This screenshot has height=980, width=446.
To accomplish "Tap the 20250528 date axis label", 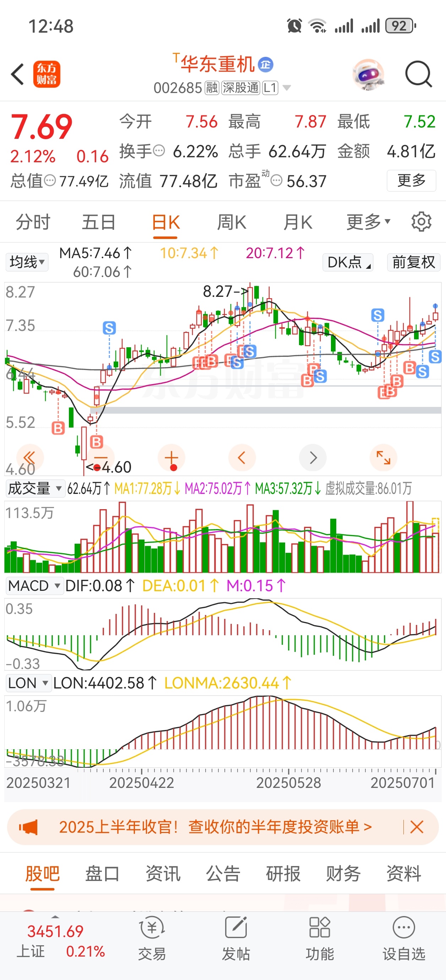I will tap(288, 783).
